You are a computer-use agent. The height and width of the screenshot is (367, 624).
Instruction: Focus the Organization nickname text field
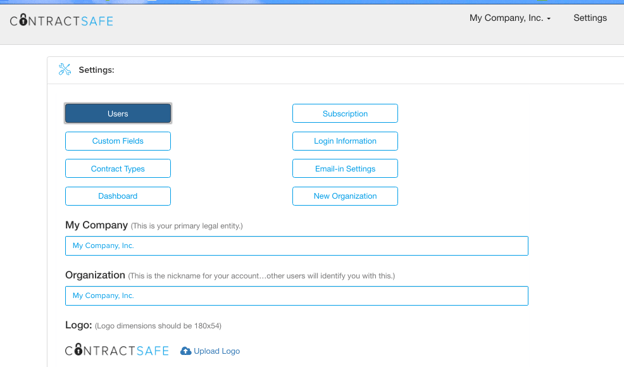(297, 296)
